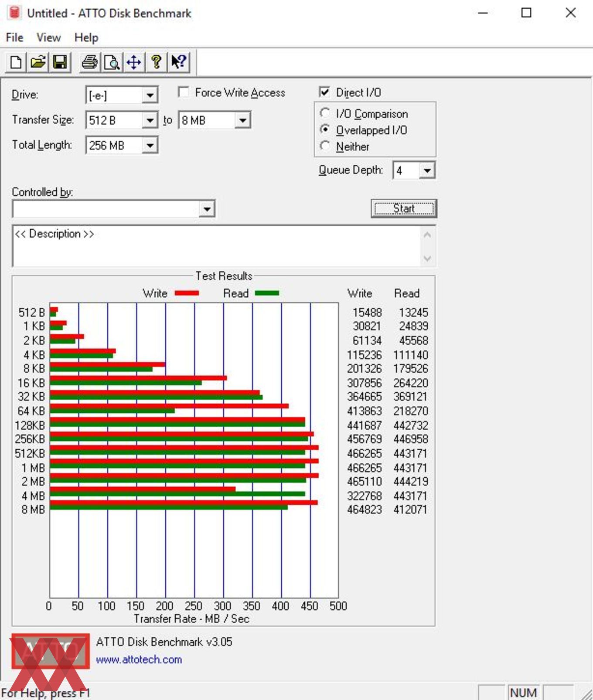Click the four-arrow move icon in toolbar
This screenshot has width=593, height=700.
pos(134,62)
